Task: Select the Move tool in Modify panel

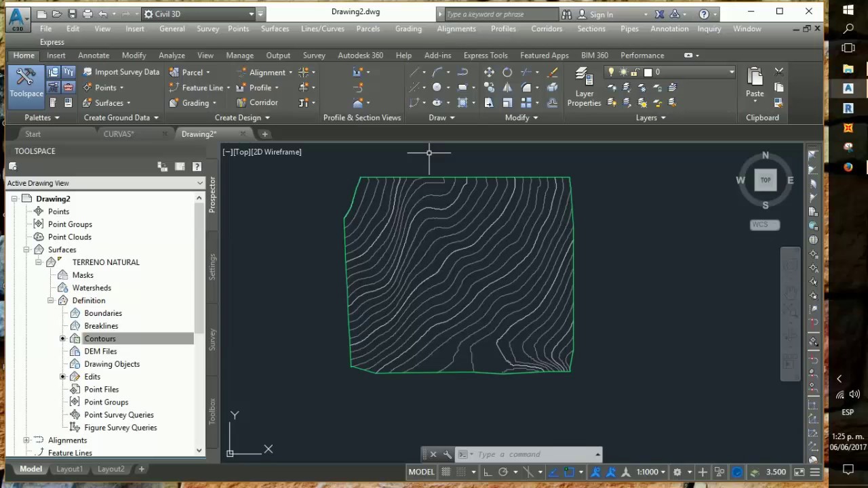Action: tap(489, 73)
